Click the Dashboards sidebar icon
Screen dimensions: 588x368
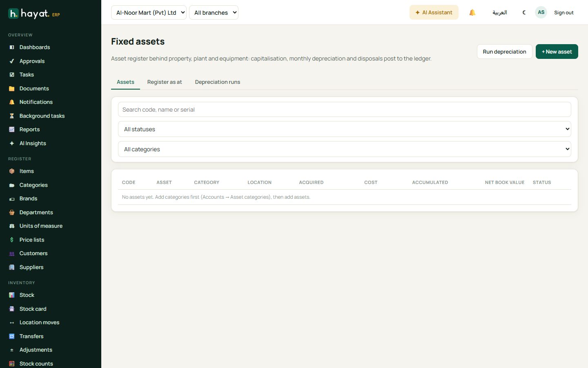tap(12, 47)
